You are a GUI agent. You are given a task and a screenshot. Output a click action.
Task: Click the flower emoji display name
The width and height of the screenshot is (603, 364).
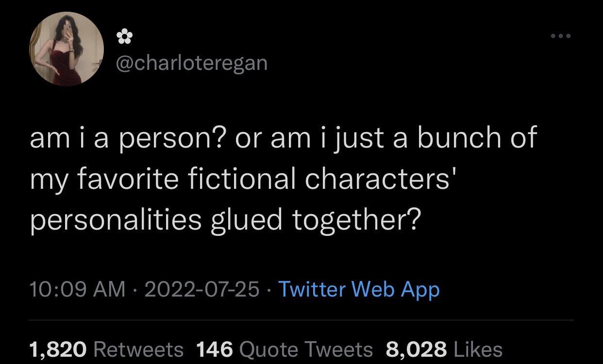click(125, 36)
